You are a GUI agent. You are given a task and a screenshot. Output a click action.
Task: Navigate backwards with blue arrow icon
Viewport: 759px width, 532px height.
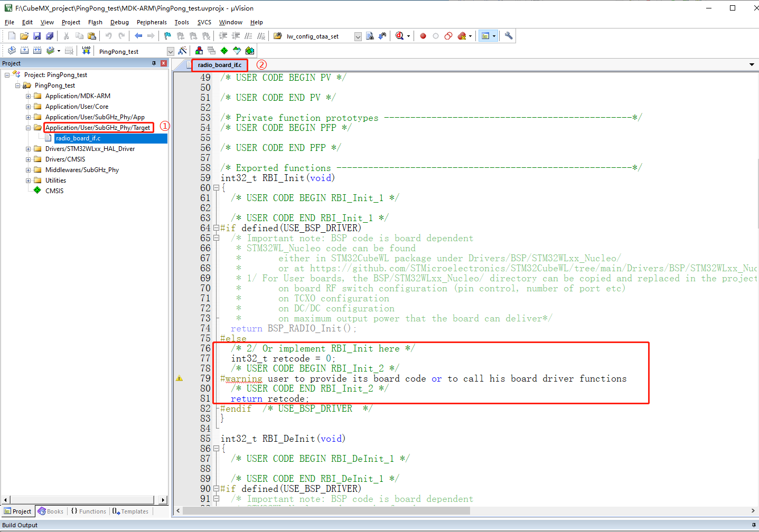(x=138, y=36)
